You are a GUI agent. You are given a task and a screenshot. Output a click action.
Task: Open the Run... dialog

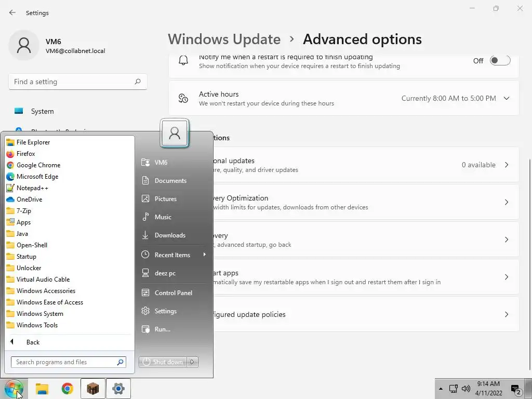[174, 329]
